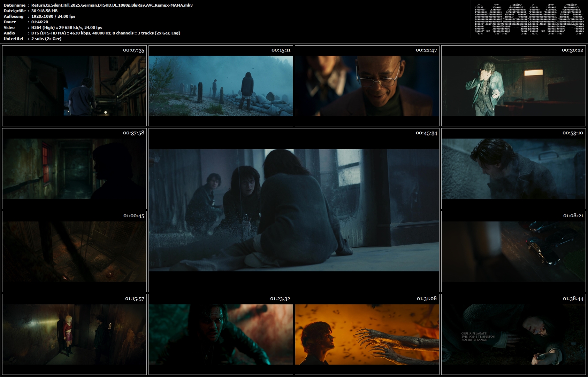Image resolution: width=588 pixels, height=377 pixels.
Task: Open the frame stamped 01:08:21
Action: (x=513, y=251)
